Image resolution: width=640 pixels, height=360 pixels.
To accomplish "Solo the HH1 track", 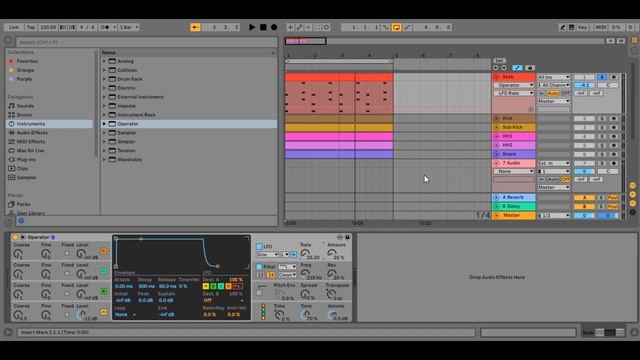I will click(x=602, y=136).
